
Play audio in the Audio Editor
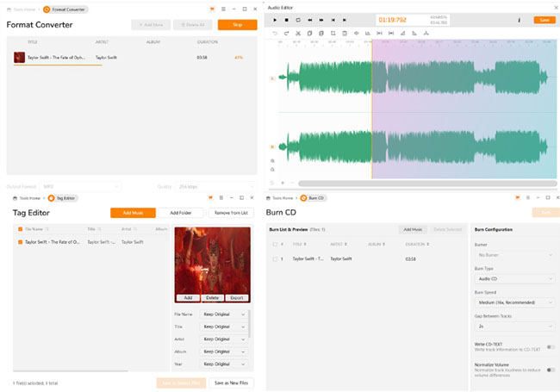(275, 20)
